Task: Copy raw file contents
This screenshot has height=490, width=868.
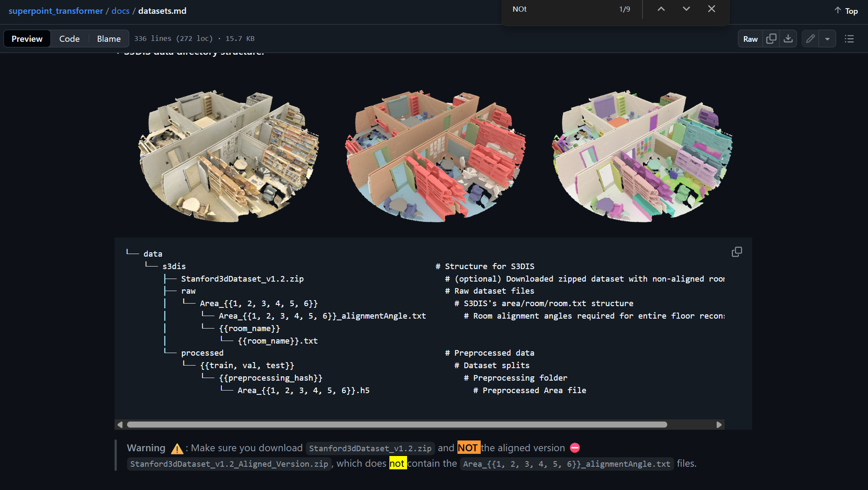Action: pos(771,39)
